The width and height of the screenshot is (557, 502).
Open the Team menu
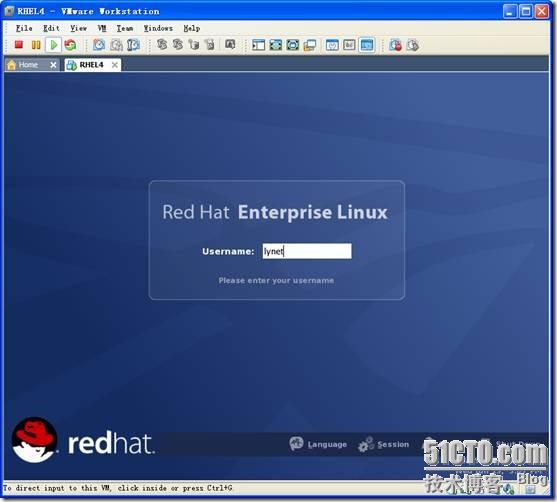(x=125, y=28)
